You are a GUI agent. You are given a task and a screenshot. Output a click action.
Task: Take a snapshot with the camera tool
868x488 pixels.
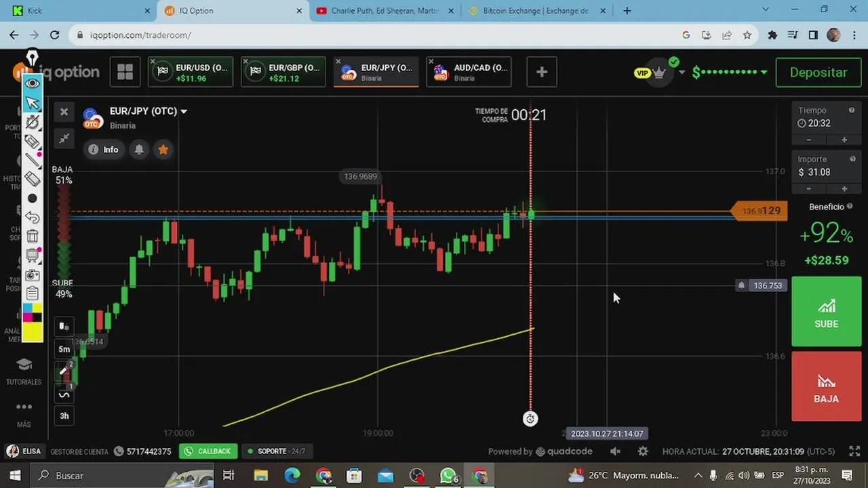[x=32, y=274]
